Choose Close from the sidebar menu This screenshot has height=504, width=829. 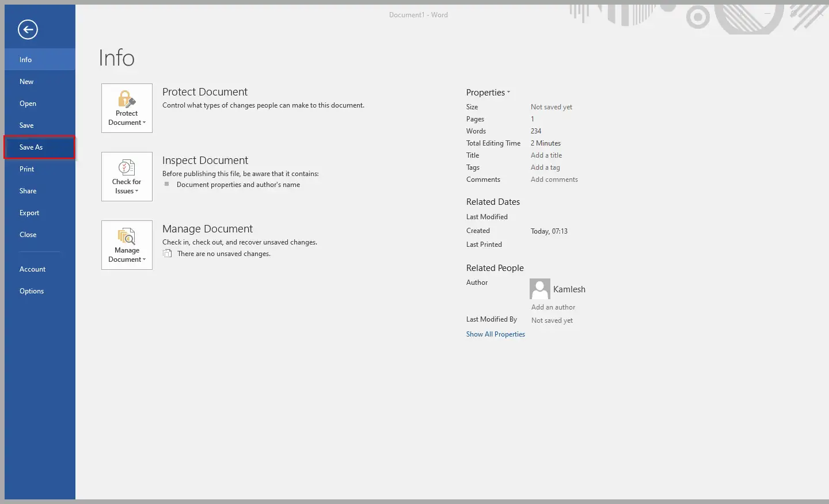point(40,234)
